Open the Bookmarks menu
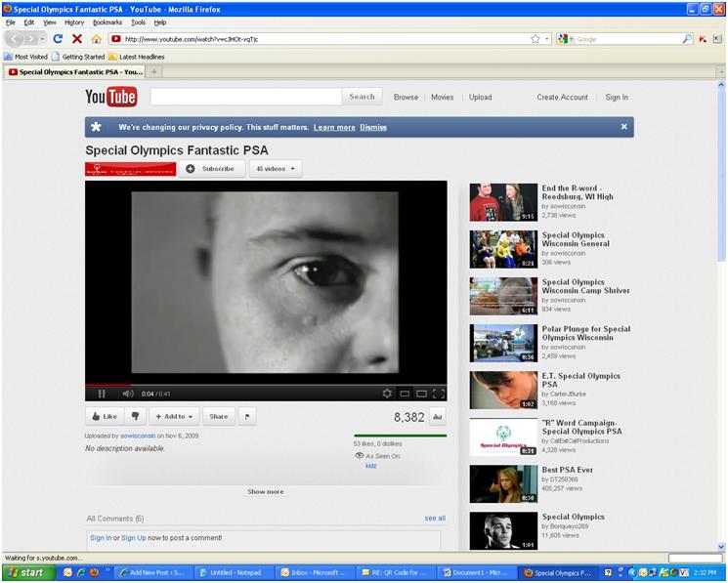Screen dimensions: 728x583 pos(107,22)
